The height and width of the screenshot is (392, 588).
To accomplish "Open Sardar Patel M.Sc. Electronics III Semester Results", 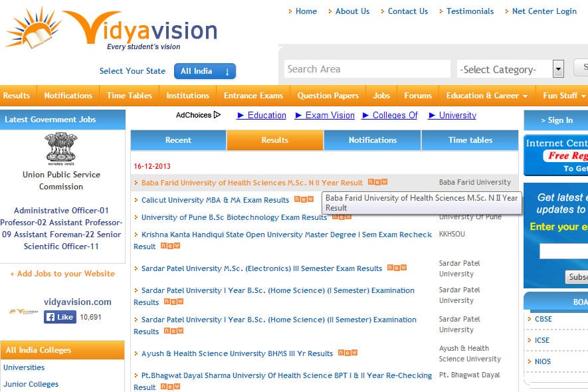I will 262,268.
